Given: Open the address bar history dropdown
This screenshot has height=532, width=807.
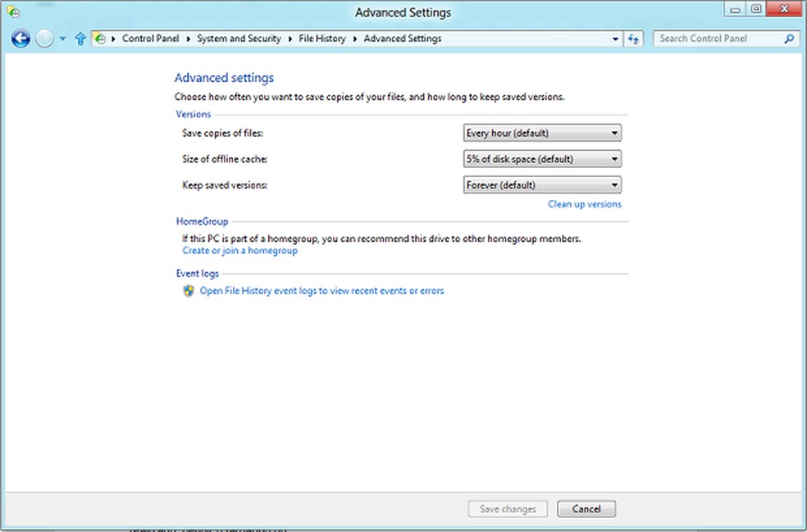Looking at the screenshot, I should tap(615, 39).
